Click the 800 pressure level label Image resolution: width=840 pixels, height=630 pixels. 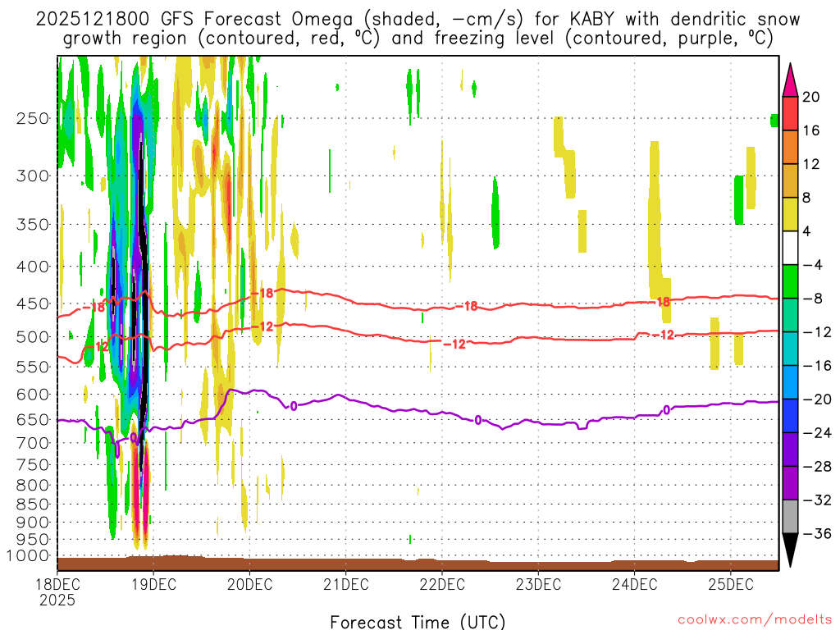point(33,486)
